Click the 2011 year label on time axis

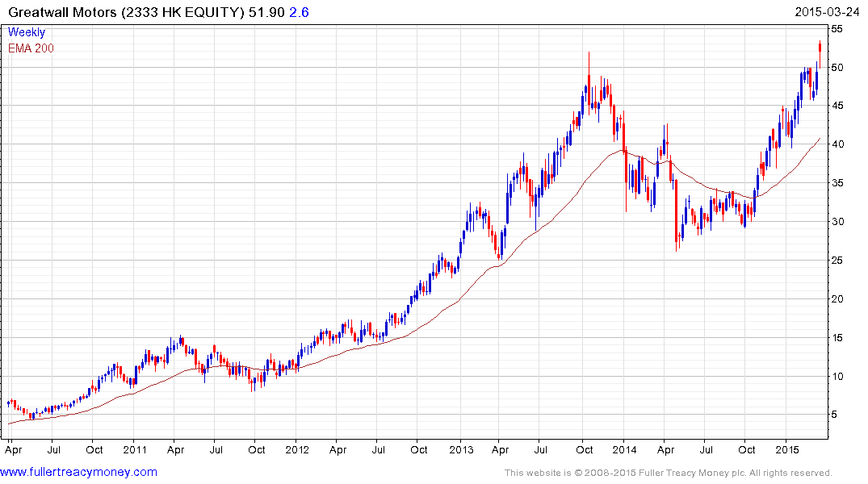[x=135, y=449]
